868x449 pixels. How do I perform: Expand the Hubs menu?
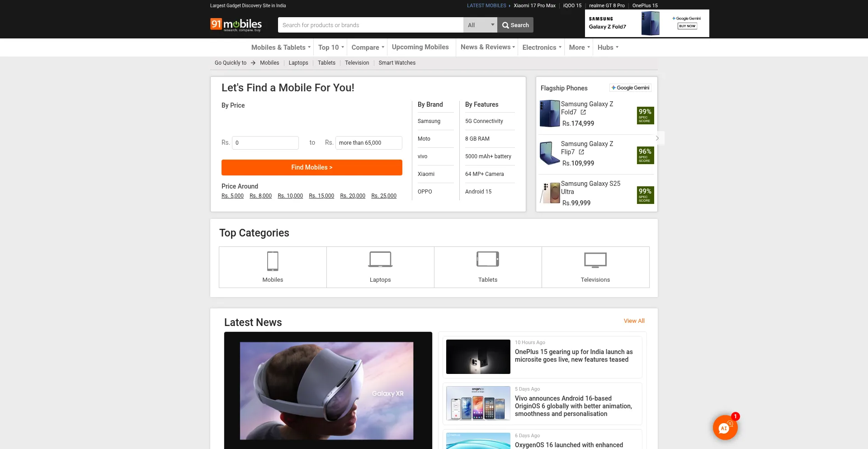click(x=608, y=47)
